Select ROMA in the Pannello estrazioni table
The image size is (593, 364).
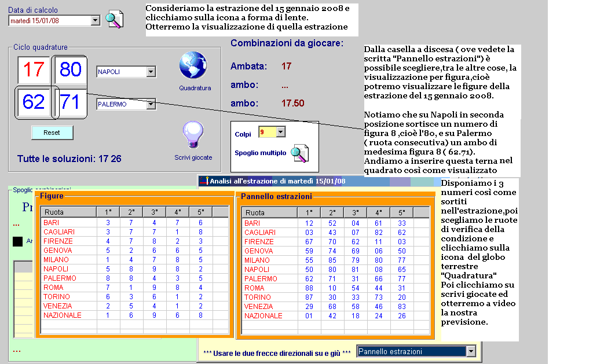coord(254,288)
